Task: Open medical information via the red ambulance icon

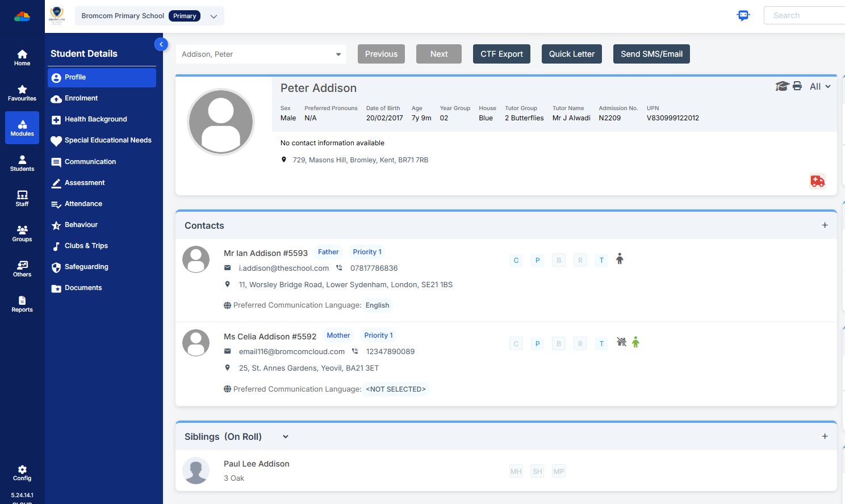Action: [818, 181]
